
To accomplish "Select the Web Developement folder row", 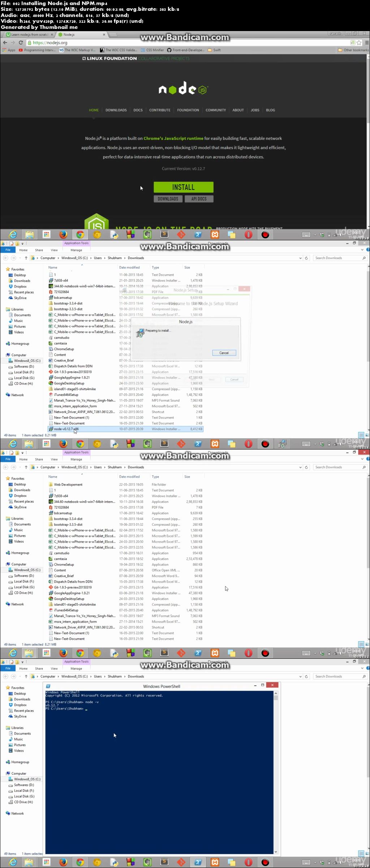I will click(x=125, y=485).
